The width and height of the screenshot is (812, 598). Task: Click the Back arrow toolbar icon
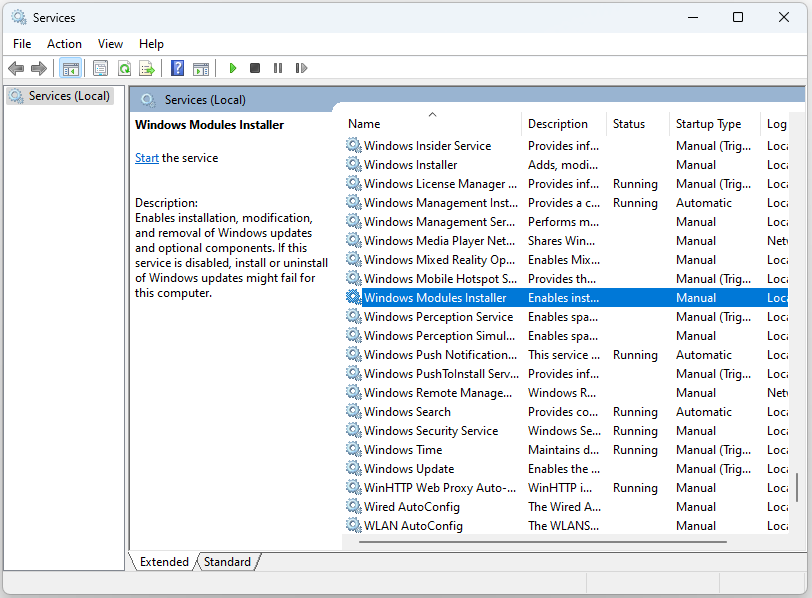(16, 68)
